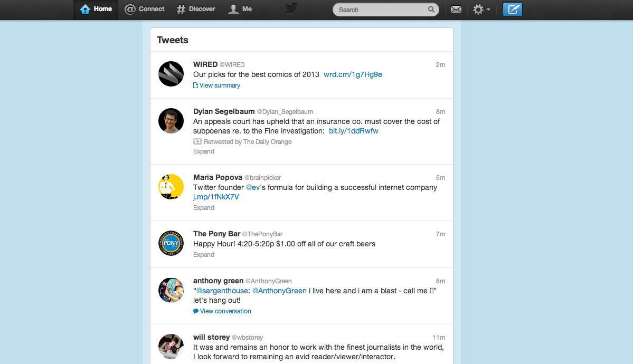Open The Pony Bar avatar
The image size is (633, 364).
pyautogui.click(x=171, y=243)
